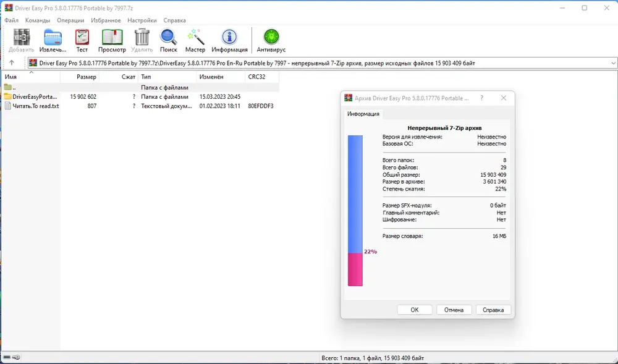Confirm the dialog with OK
The height and width of the screenshot is (364, 618).
415,310
